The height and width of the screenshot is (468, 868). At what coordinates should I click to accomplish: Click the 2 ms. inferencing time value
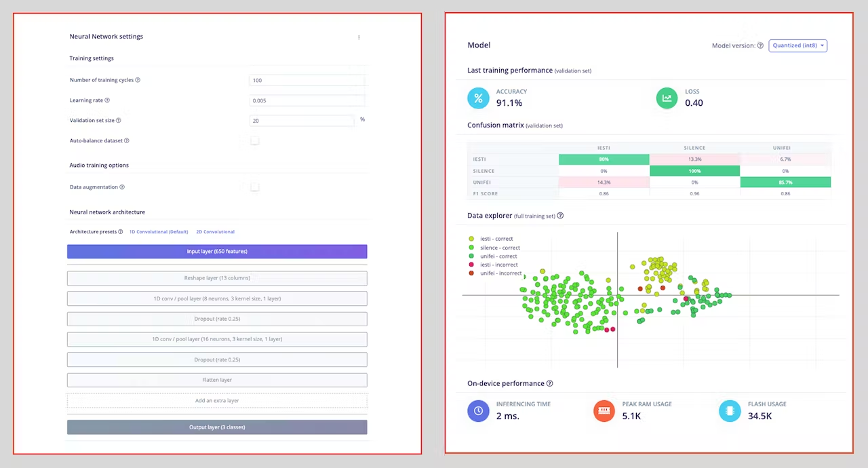pos(508,416)
